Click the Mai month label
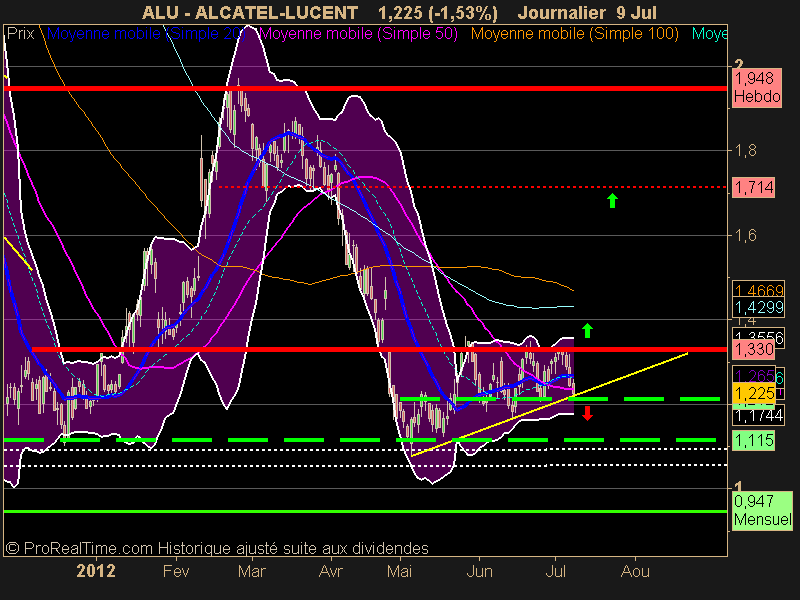The width and height of the screenshot is (800, 600). click(399, 571)
